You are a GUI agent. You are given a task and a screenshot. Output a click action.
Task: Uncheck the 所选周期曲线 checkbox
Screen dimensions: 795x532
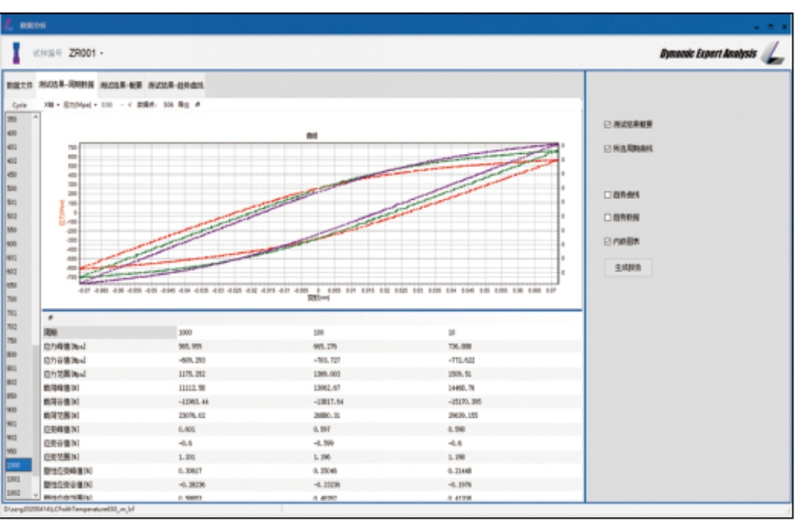tap(607, 150)
